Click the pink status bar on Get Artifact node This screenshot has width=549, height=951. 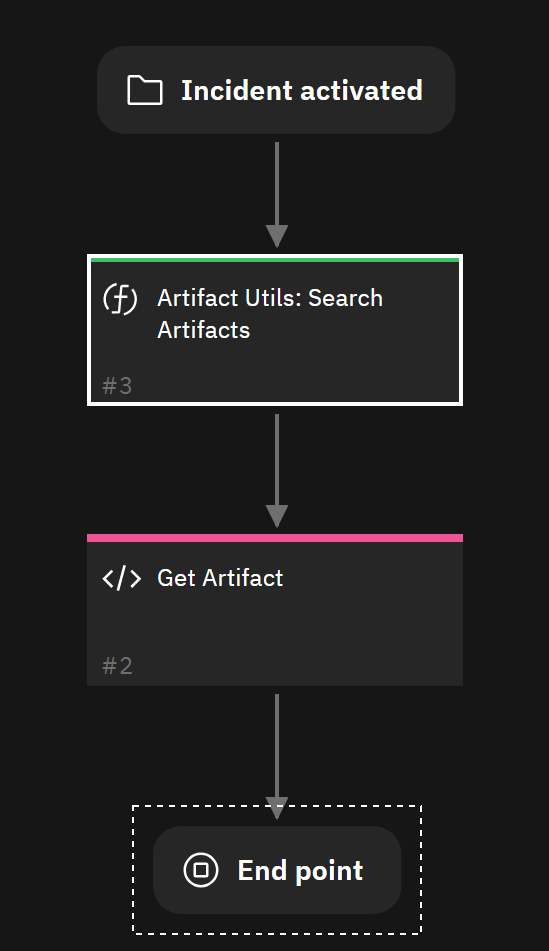(x=275, y=538)
